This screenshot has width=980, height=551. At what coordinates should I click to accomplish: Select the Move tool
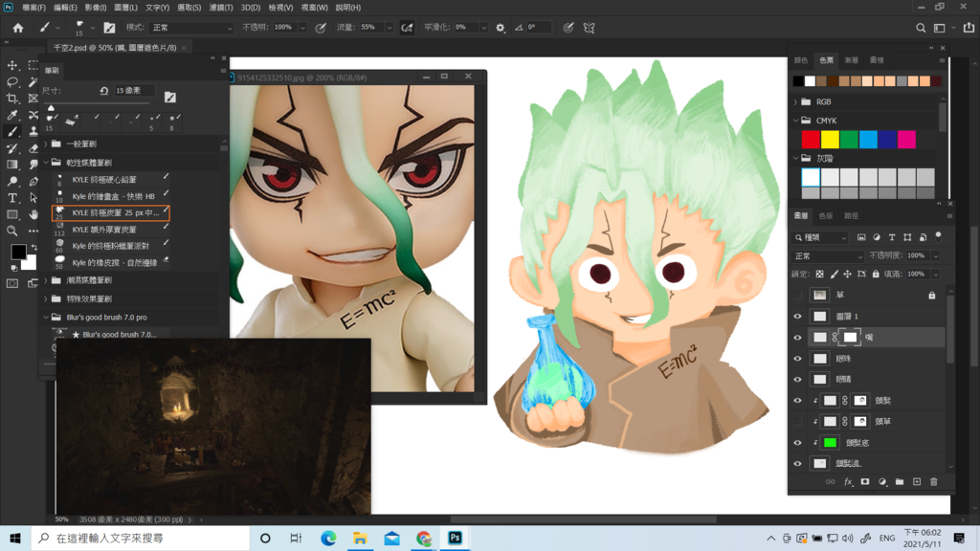coord(11,65)
